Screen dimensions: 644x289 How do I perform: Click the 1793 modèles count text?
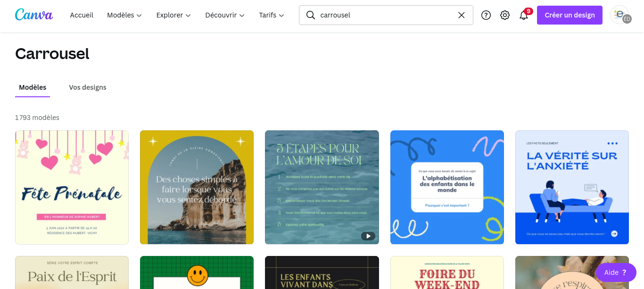point(37,118)
